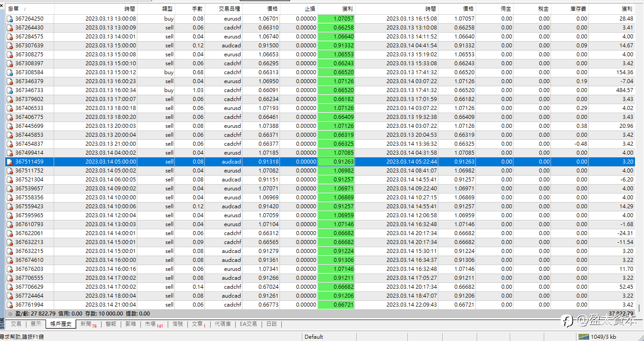
Task: Click the order icon beside ticket 367406775
Action: tap(10, 117)
